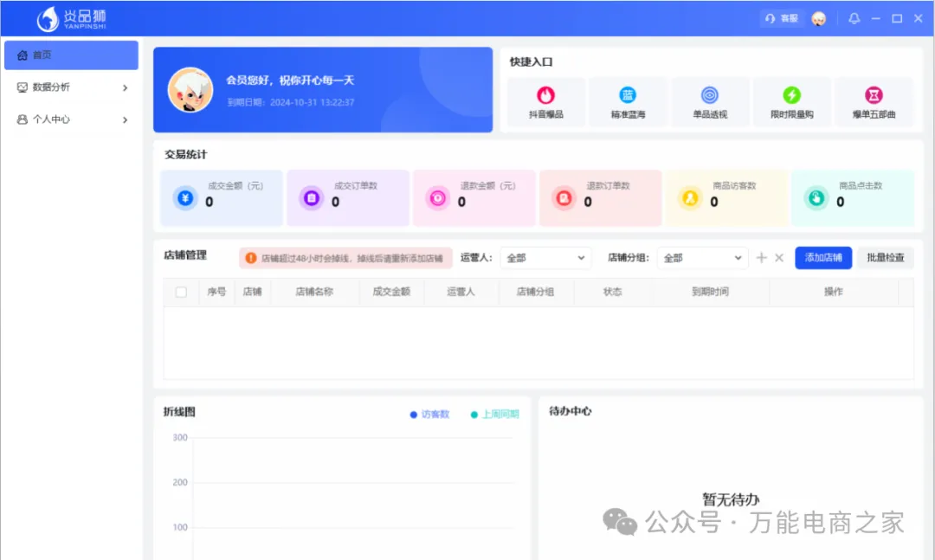
Task: Expand the 个人中心 sidebar menu
Action: pos(71,119)
